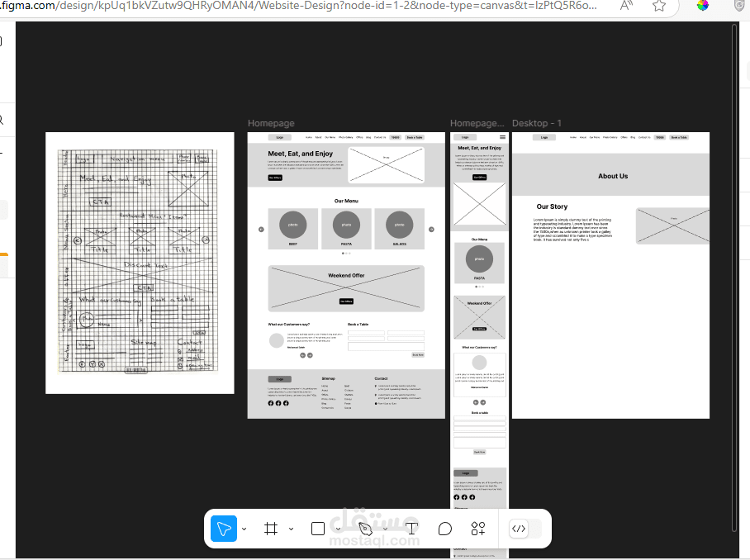
Task: Select the footer Logo in Homepage frame
Action: 280,379
